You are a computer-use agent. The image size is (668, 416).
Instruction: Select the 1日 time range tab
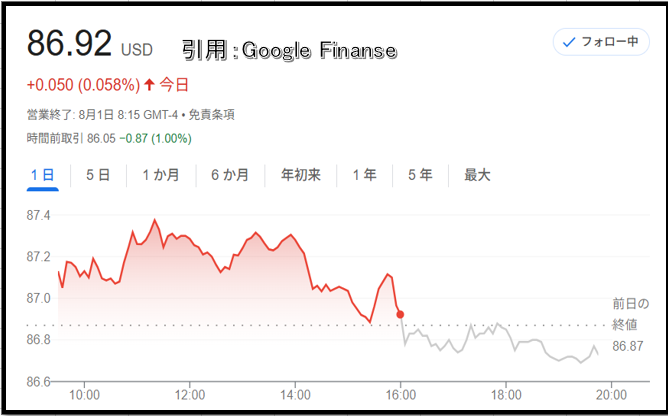tap(43, 175)
